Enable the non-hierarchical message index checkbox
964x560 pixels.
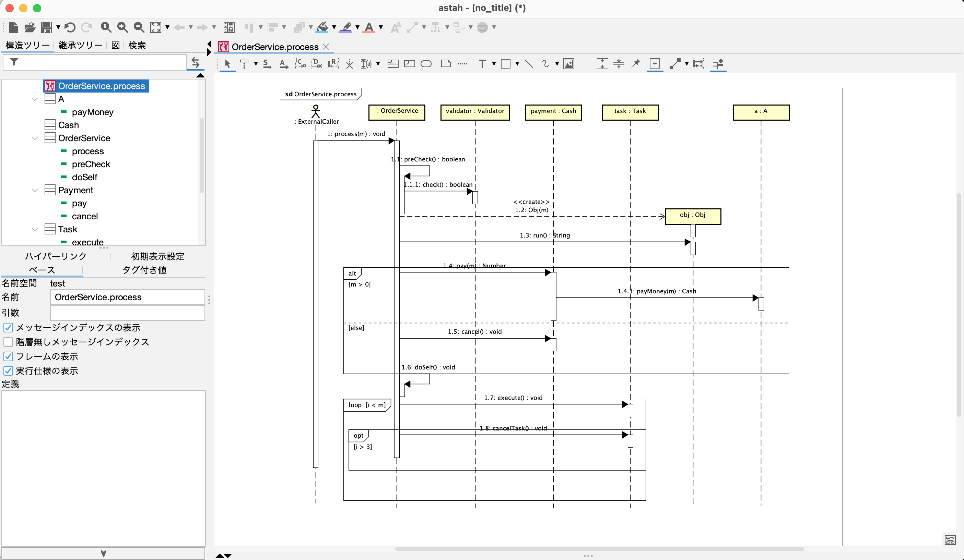click(x=8, y=342)
